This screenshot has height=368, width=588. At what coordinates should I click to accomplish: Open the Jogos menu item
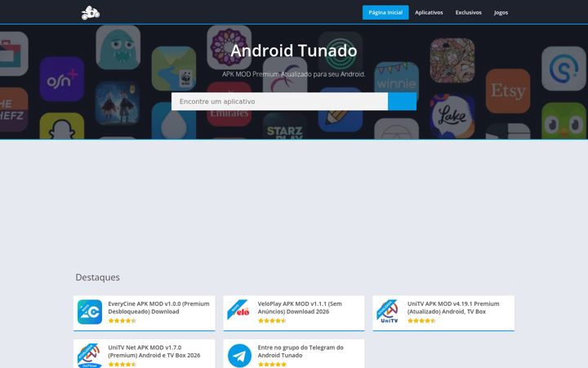[501, 12]
